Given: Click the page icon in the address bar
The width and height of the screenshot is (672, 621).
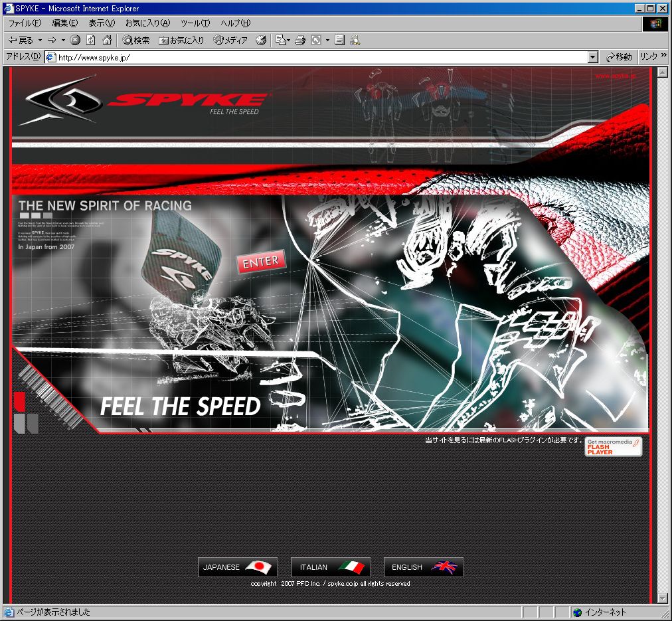Looking at the screenshot, I should (x=51, y=57).
